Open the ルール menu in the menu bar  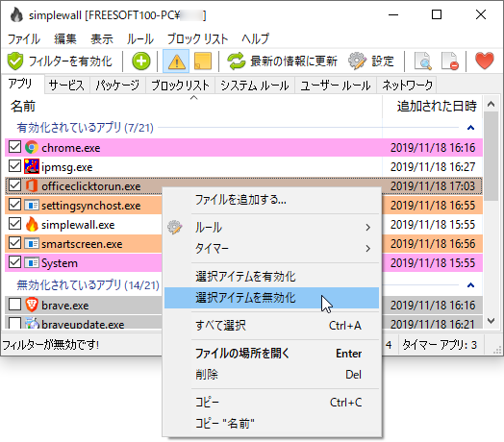click(x=140, y=38)
